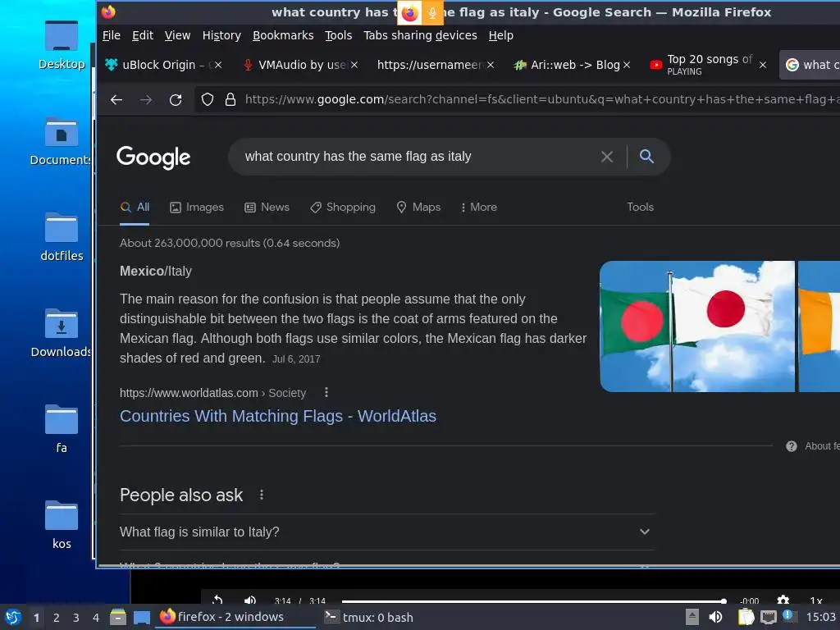Select the Images search filter
840x630 pixels.
click(197, 208)
